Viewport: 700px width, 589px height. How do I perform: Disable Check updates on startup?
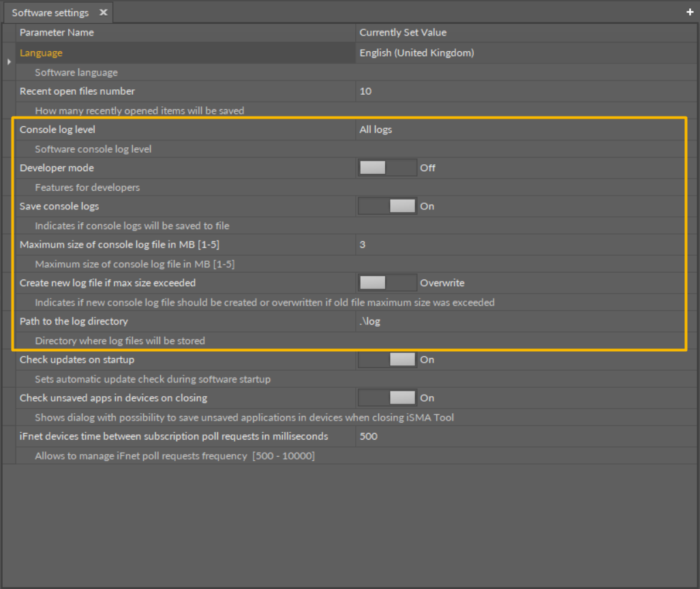[x=387, y=359]
